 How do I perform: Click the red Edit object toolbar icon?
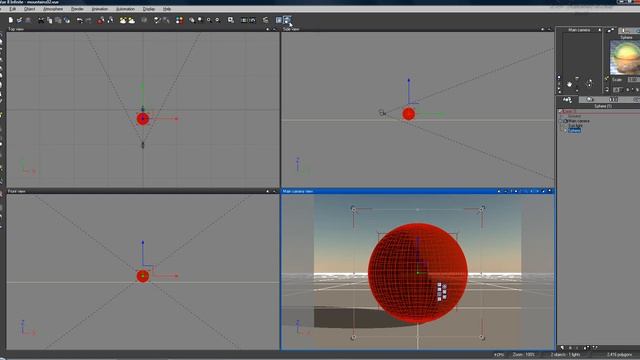pos(100,20)
